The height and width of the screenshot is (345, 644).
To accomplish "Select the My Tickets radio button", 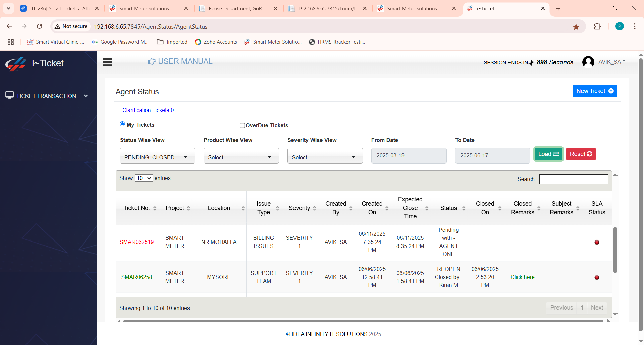I will pyautogui.click(x=122, y=124).
